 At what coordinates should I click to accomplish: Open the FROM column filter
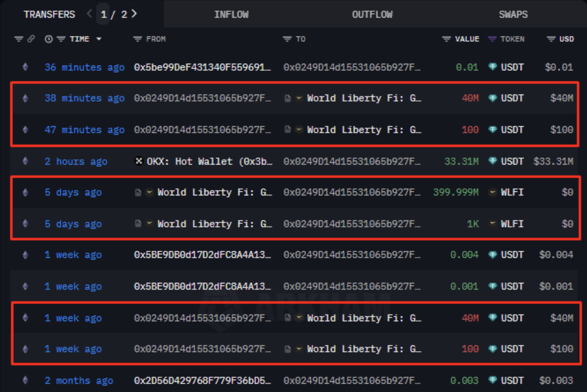[137, 39]
